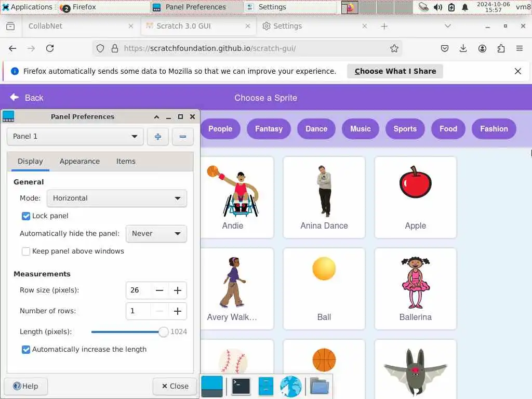Viewport: 532px width, 399px height.
Task: Bookmark this page with star icon
Action: [394, 48]
